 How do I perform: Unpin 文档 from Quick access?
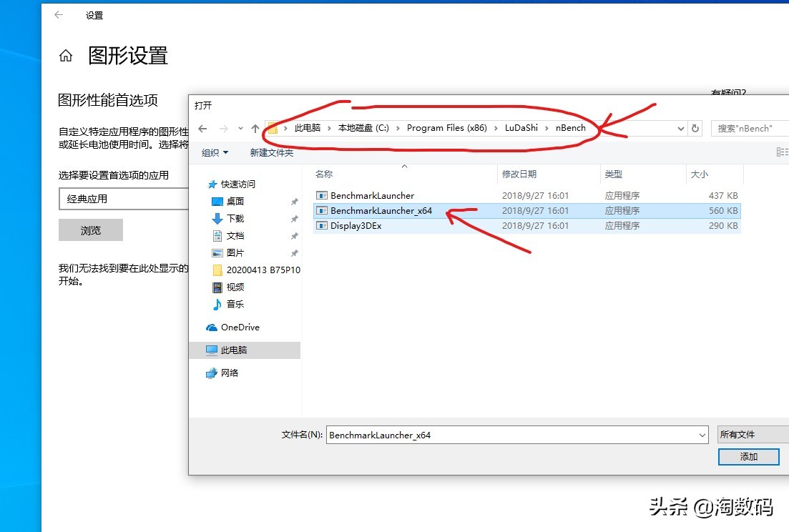[293, 235]
